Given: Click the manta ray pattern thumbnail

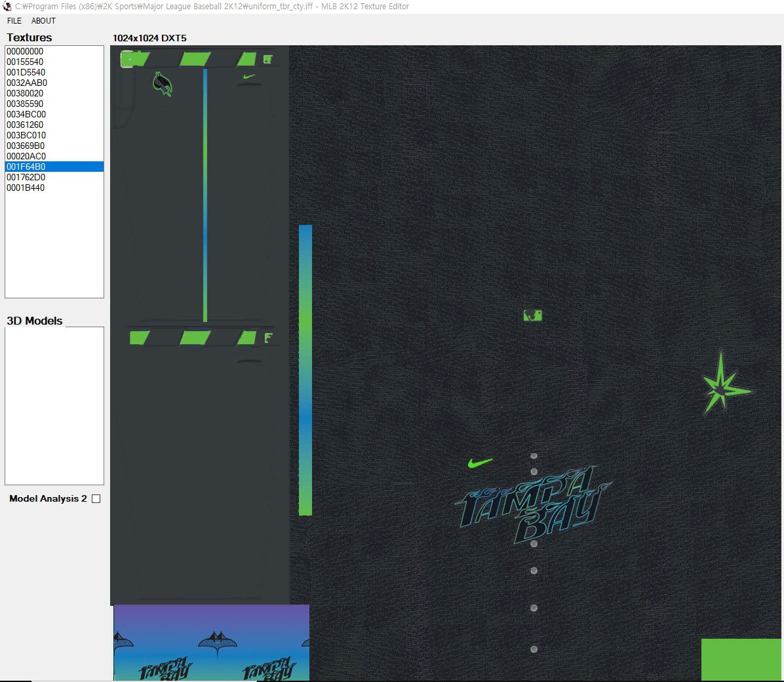Looking at the screenshot, I should click(x=211, y=643).
